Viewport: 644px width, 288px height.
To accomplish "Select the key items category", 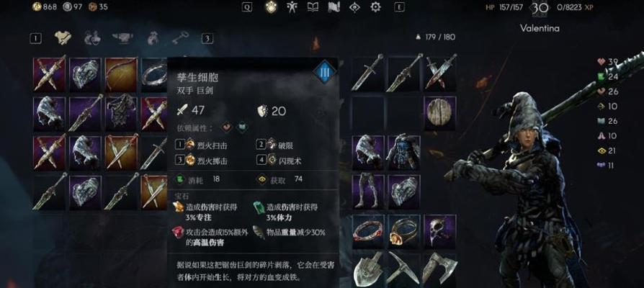I will point(180,38).
